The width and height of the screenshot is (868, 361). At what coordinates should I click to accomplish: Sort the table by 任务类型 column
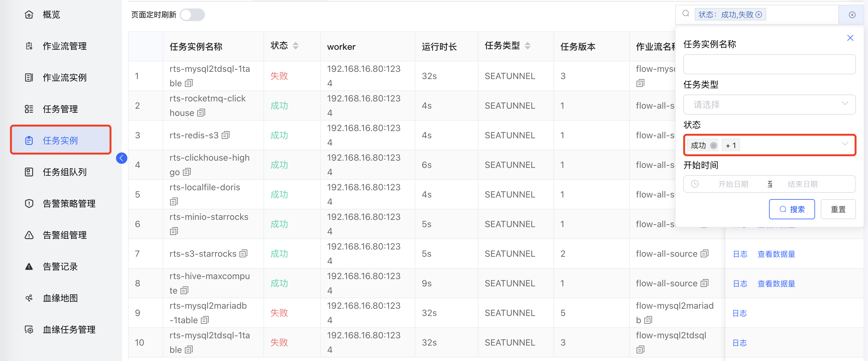(x=528, y=46)
